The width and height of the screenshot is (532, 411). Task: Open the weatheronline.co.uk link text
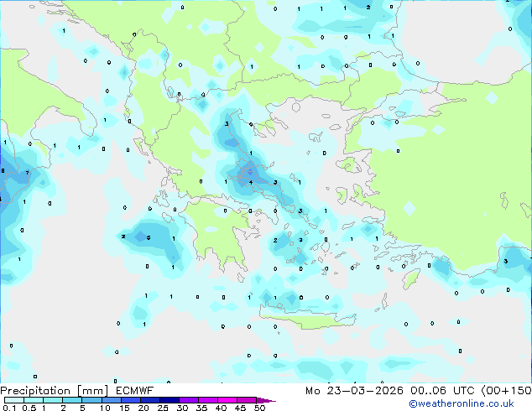pyautogui.click(x=462, y=403)
